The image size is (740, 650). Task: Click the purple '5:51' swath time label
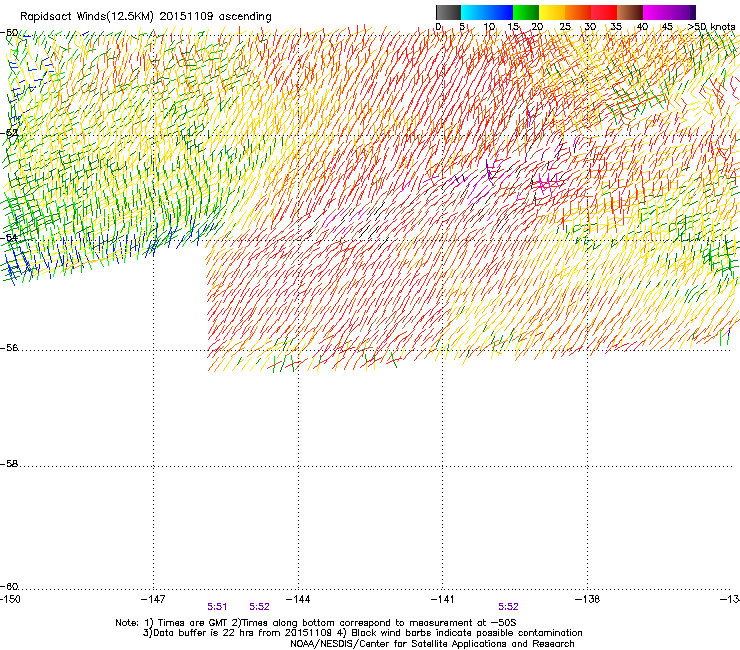(217, 607)
